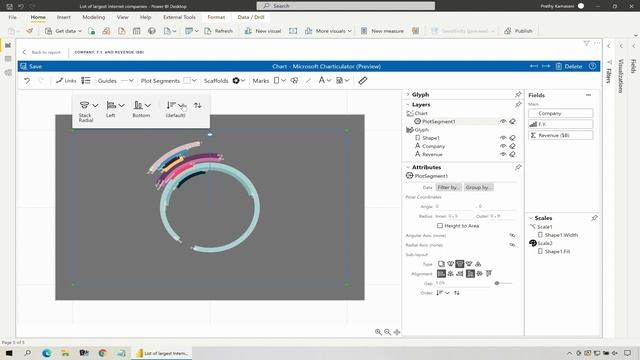
Task: Select the data axis icon in Marks
Action: (339, 81)
